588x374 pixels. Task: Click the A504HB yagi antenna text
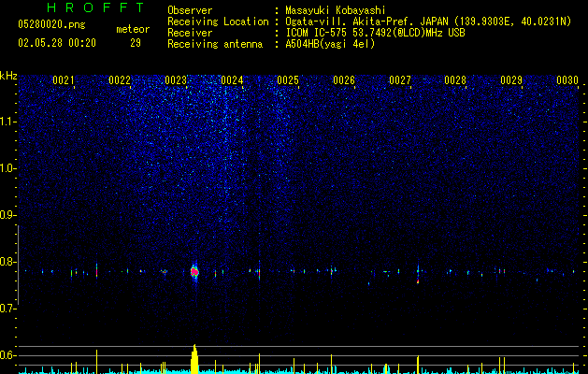point(330,44)
